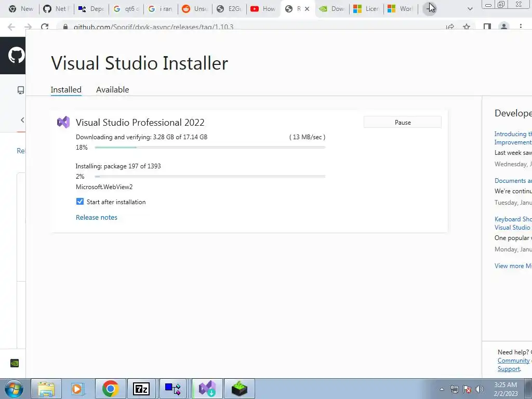Screen dimensions: 532x399
Task: Click the GitHub octocat logo in Chrome
Action: click(x=16, y=55)
